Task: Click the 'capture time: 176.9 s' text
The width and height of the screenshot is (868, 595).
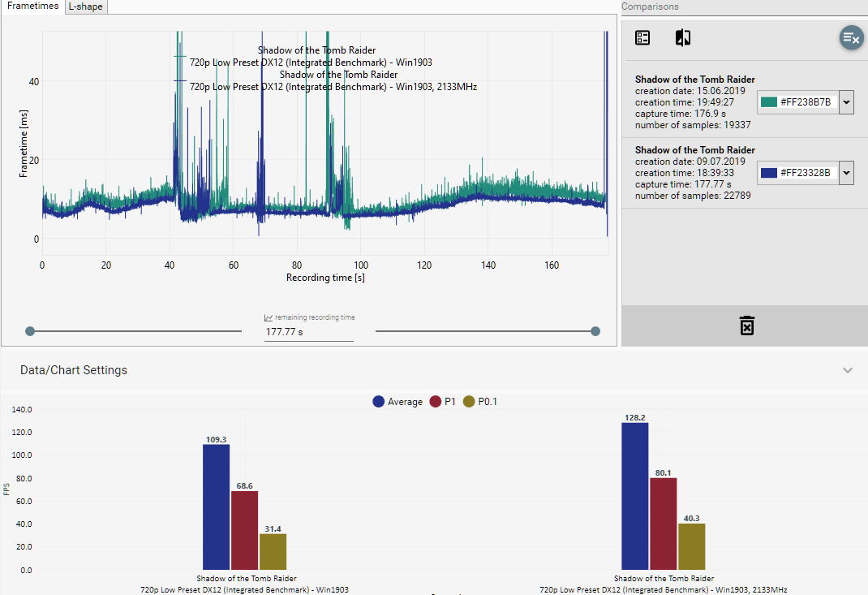Action: 681,114
